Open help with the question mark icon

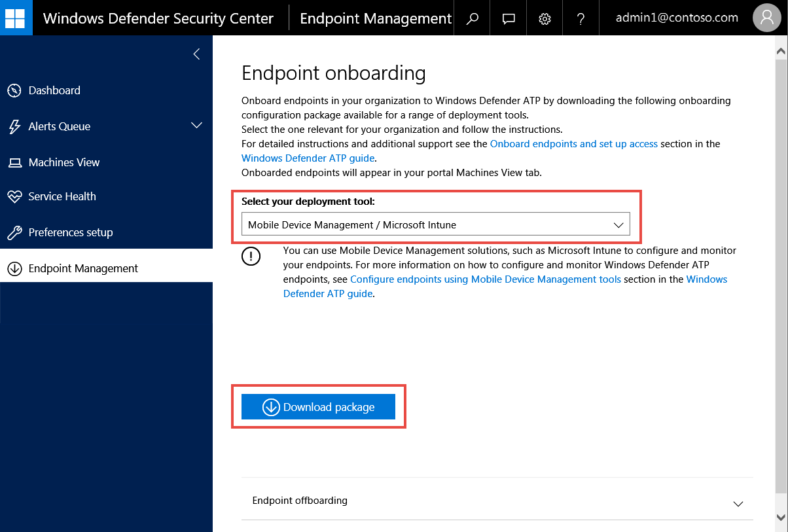click(581, 18)
